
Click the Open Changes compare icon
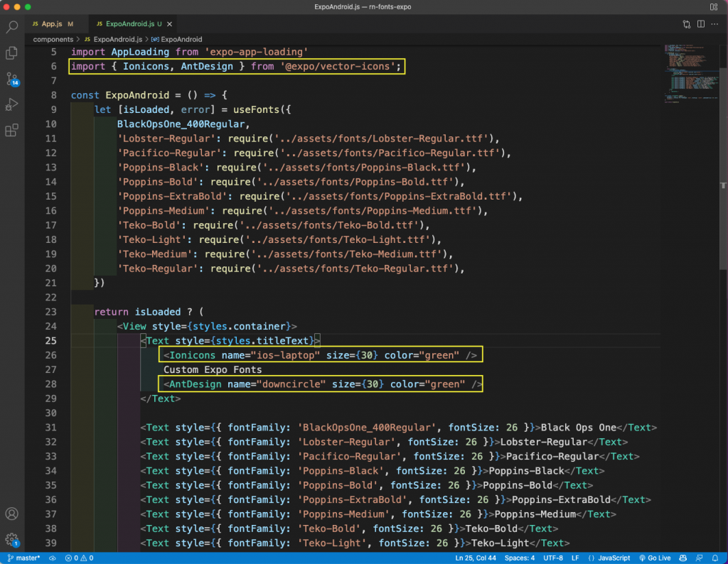pyautogui.click(x=686, y=24)
